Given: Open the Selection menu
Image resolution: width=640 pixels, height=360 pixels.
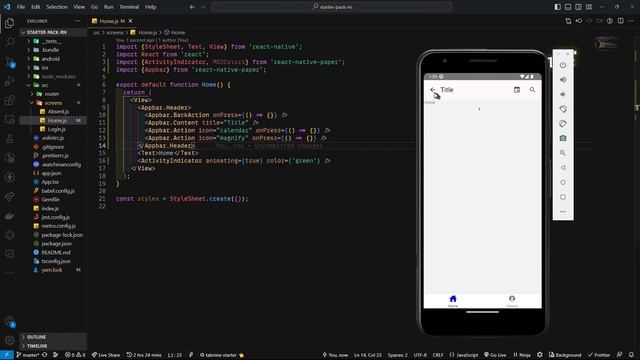Looking at the screenshot, I should coord(57,7).
